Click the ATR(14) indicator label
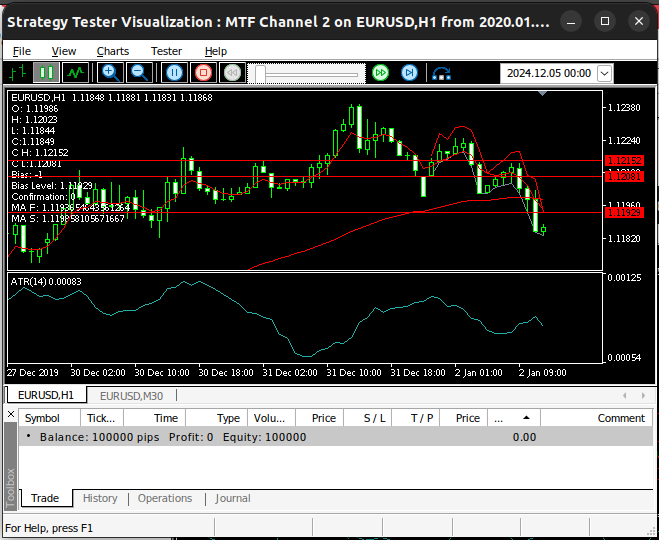Viewport: 659px width, 540px height. point(46,282)
